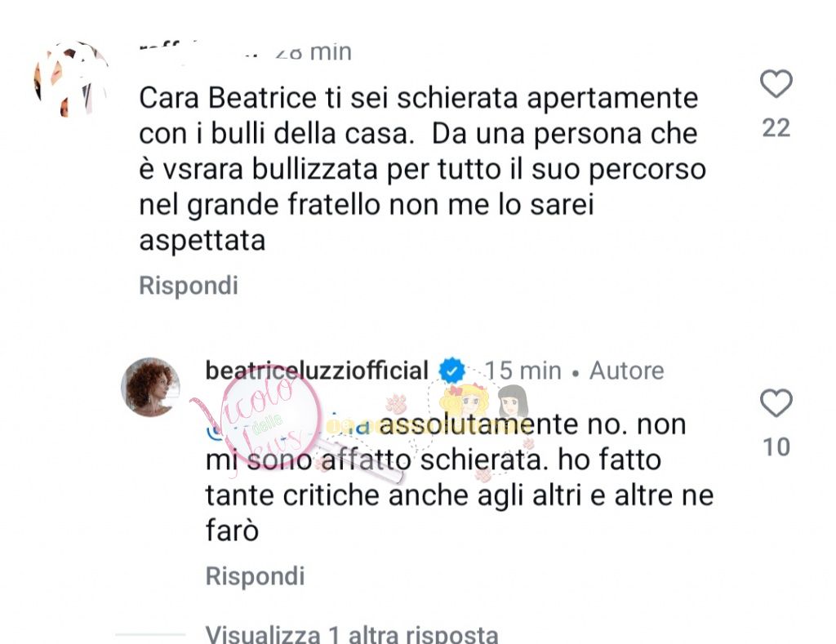The width and height of the screenshot is (836, 644).
Task: Tap the blue verified badge next to beatriceluzziofficial
Action: click(x=451, y=371)
